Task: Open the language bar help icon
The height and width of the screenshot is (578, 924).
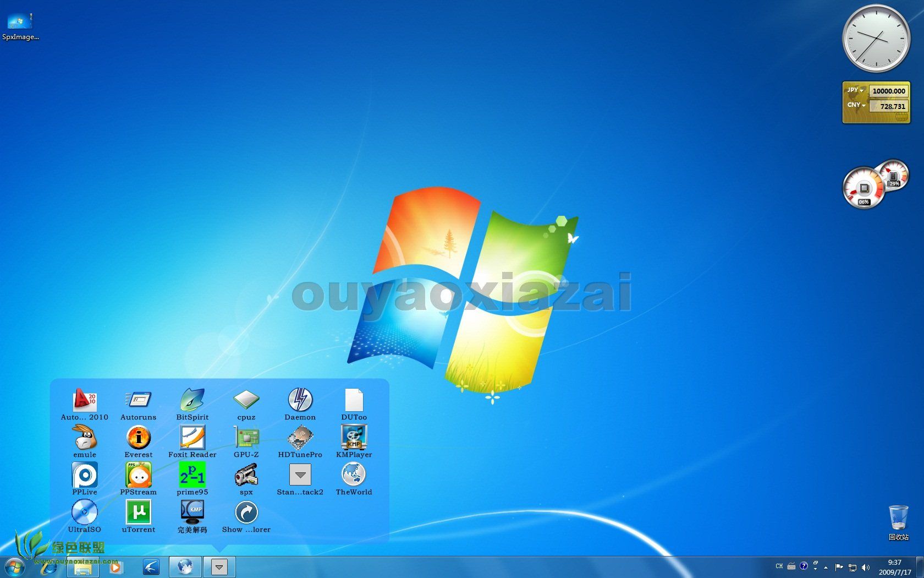Action: (804, 566)
